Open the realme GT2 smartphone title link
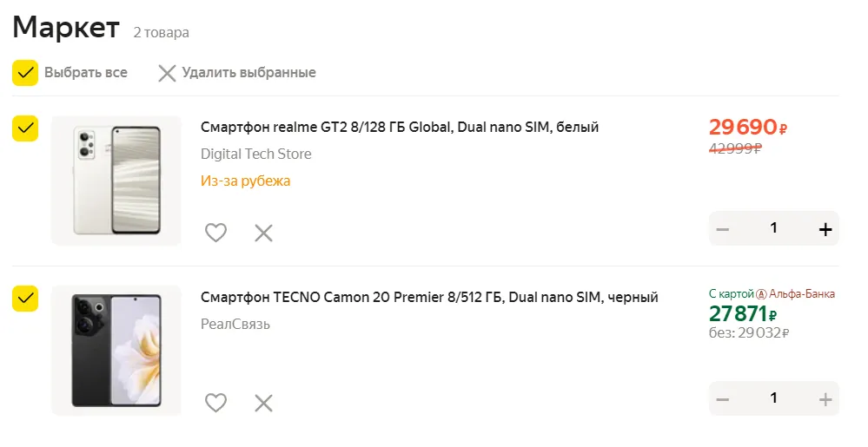The image size is (868, 447). tap(400, 128)
